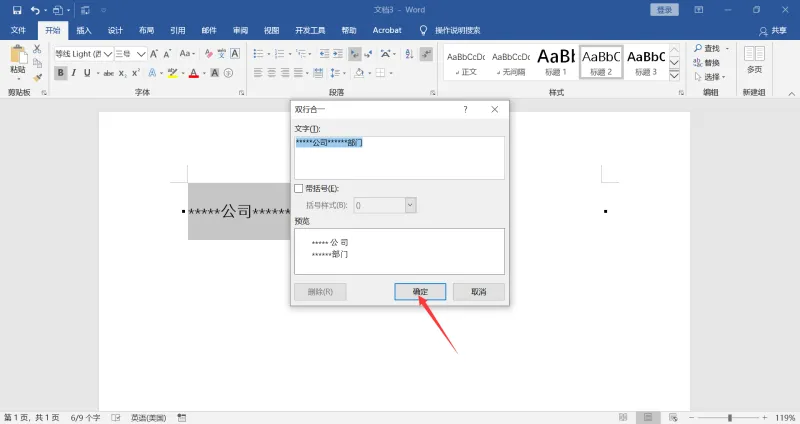The width and height of the screenshot is (800, 424).
Task: Expand the styles gallery with the bottom arrow
Action: coord(674,76)
